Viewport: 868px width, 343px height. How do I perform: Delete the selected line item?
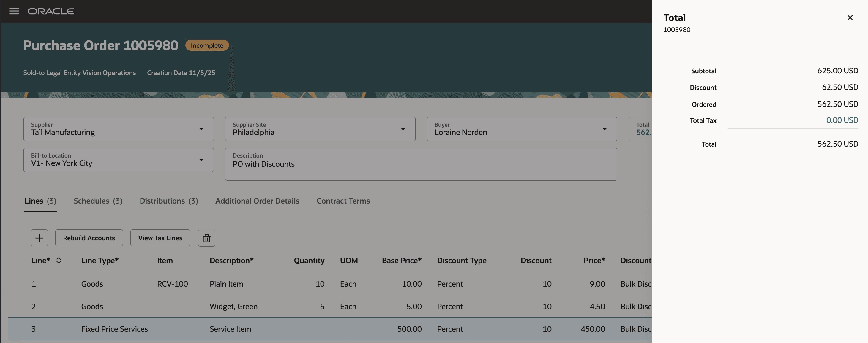206,238
